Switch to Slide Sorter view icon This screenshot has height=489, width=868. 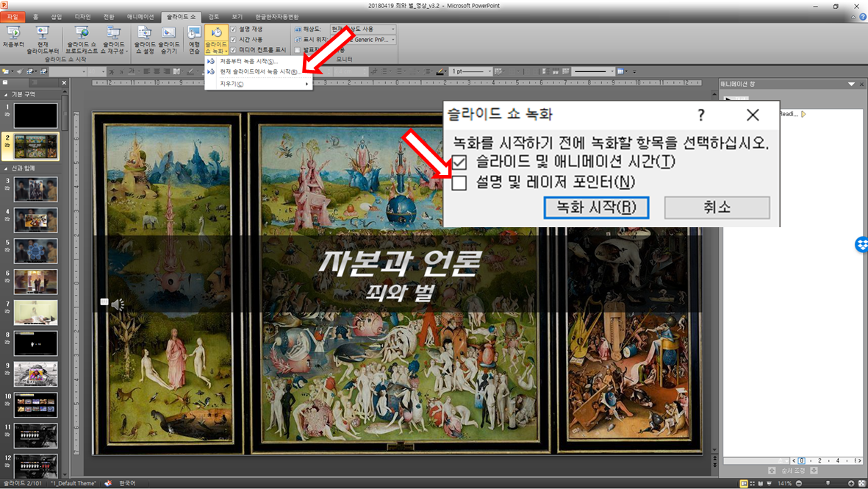click(753, 483)
